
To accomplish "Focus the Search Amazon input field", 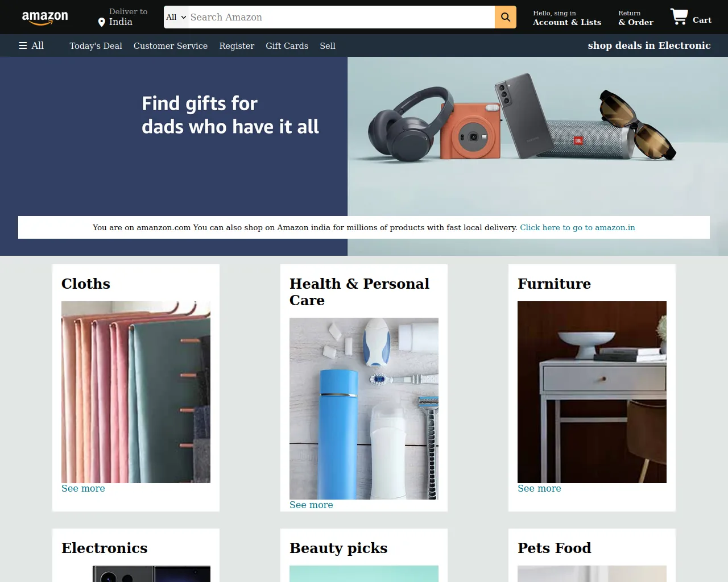I will (x=341, y=17).
